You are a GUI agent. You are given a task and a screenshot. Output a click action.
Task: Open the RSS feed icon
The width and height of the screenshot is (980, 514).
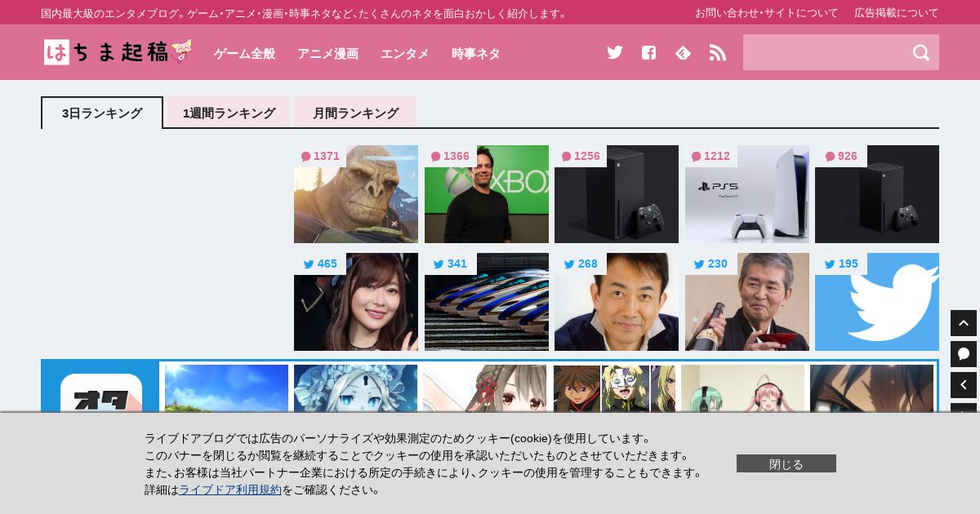coord(717,52)
